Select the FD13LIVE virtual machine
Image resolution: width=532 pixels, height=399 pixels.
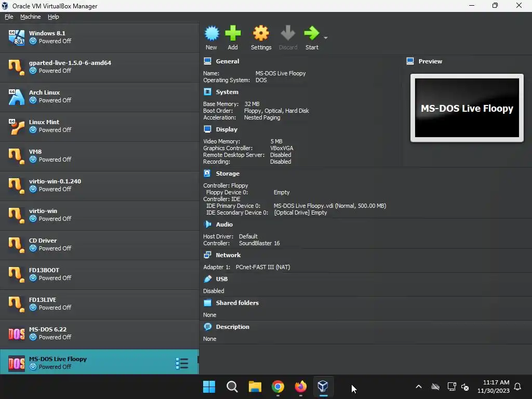click(99, 304)
